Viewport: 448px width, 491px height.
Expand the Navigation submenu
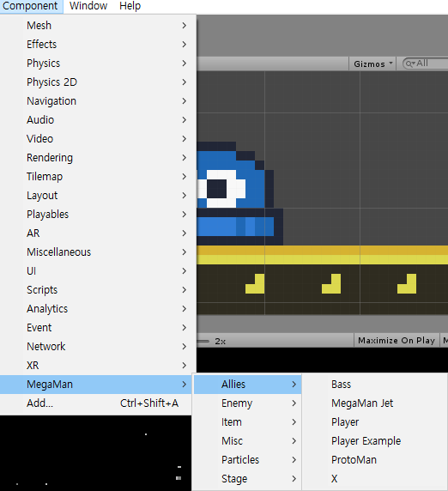tap(98, 100)
